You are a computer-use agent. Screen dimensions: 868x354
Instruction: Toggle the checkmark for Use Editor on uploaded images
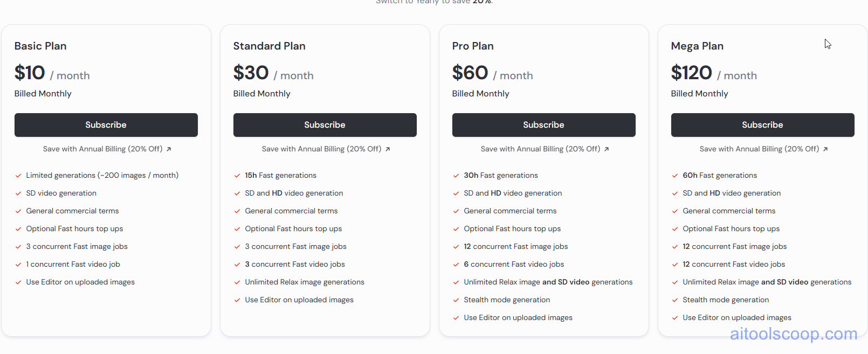tap(18, 282)
